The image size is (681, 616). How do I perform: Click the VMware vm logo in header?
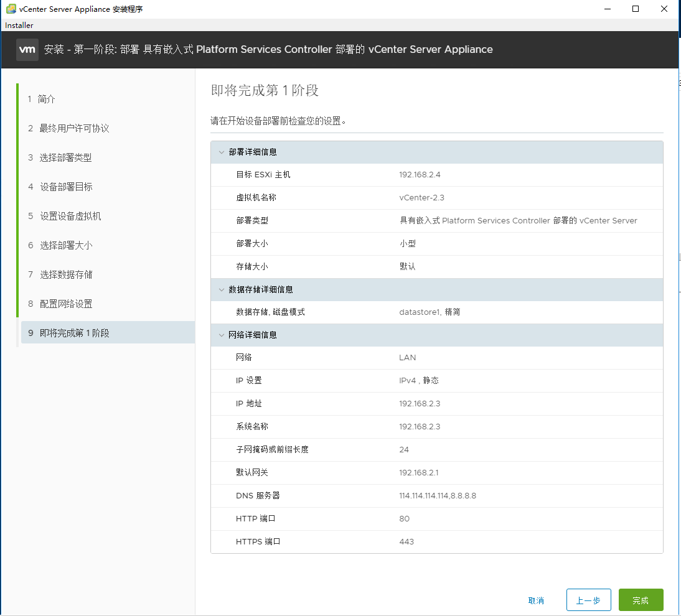click(x=27, y=50)
